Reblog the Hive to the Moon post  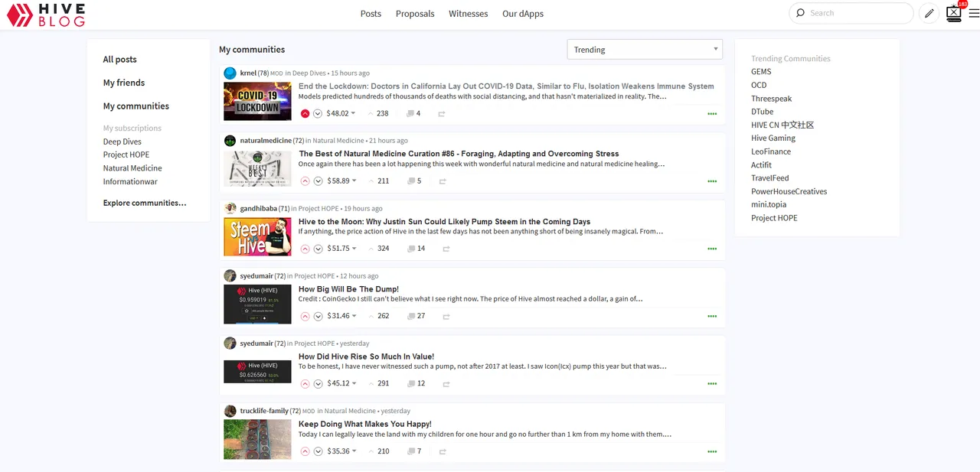click(446, 249)
